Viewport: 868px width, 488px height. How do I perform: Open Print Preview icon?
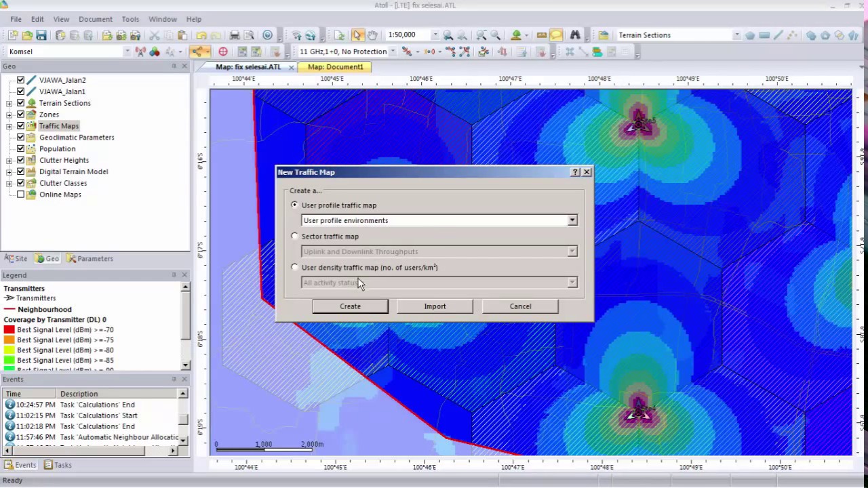pos(249,35)
